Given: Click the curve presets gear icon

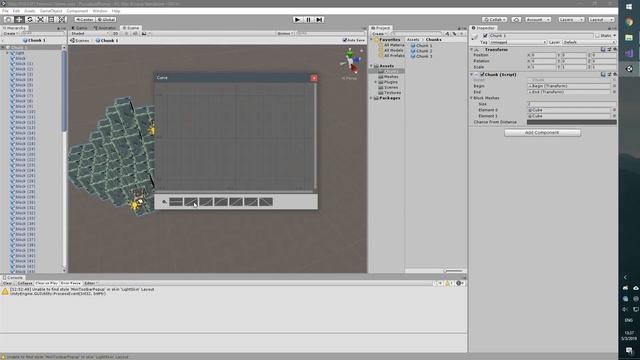Looking at the screenshot, I should click(164, 202).
